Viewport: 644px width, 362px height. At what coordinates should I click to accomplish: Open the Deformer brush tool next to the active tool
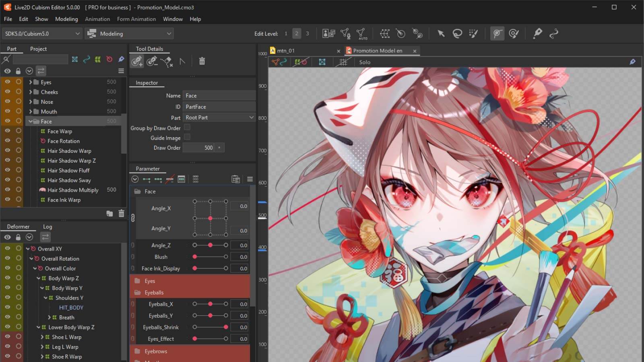pyautogui.click(x=514, y=33)
